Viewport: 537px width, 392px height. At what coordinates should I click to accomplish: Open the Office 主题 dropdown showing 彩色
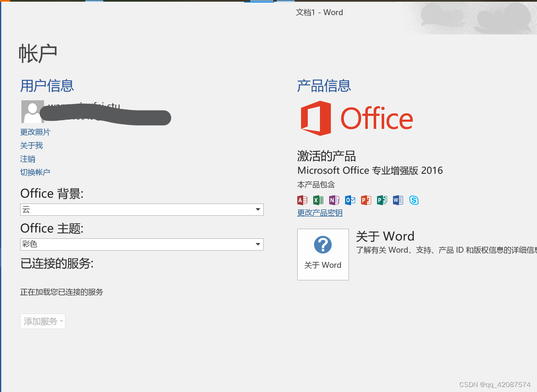(142, 244)
